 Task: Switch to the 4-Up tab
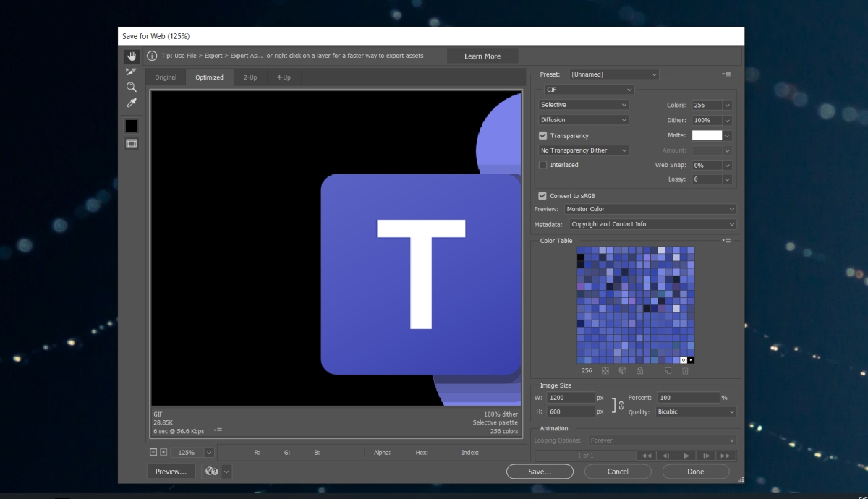tap(284, 77)
